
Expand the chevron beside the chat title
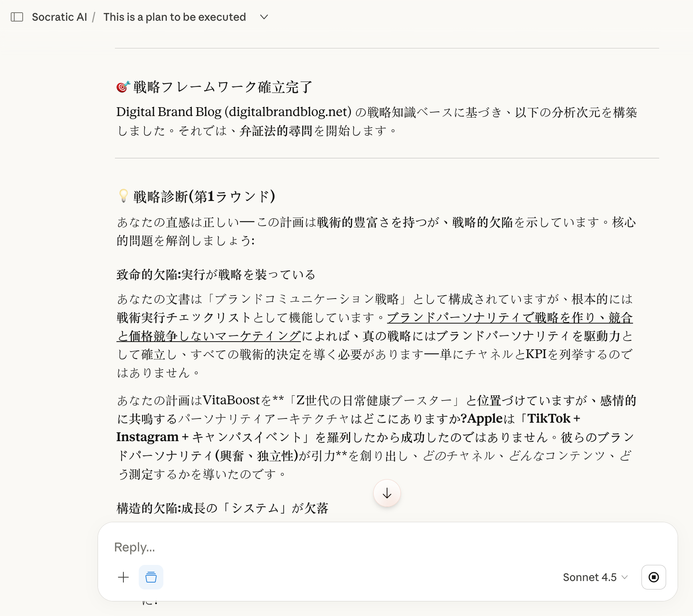(264, 17)
